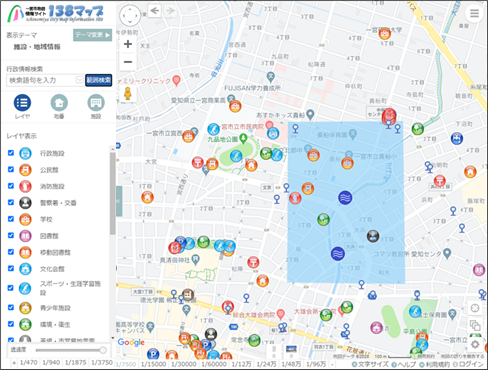
Task: Expand finer scales with the plus button
Action: (x=14, y=363)
